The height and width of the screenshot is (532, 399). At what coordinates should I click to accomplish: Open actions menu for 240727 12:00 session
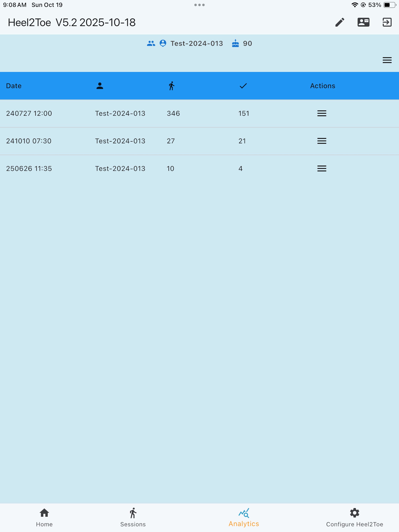tap(322, 113)
